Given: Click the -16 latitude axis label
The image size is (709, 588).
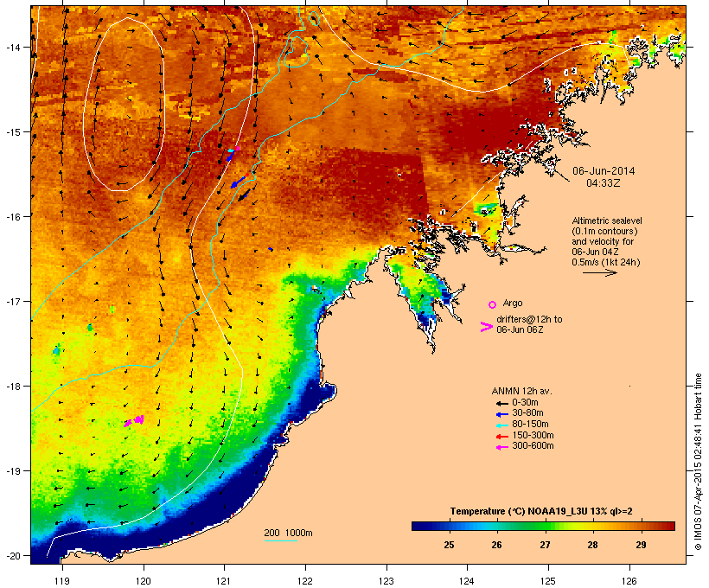Looking at the screenshot, I should pyautogui.click(x=12, y=217).
